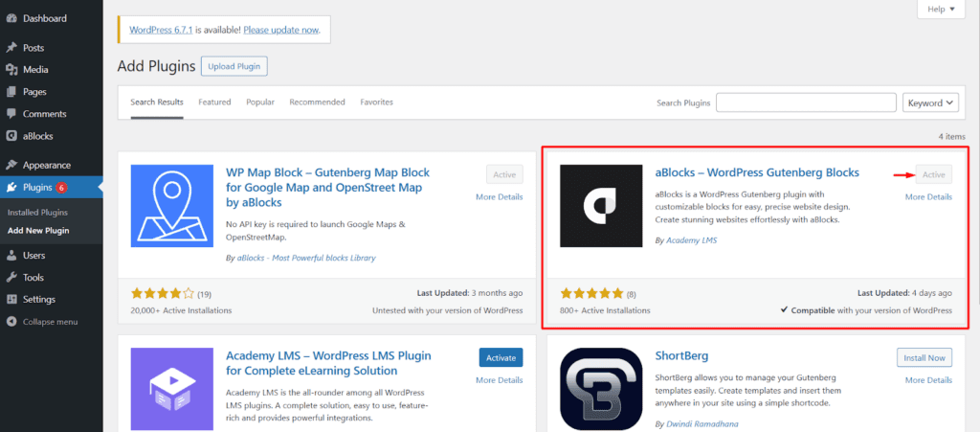Open WP Map Block plugin thumbnail
980x432 pixels.
pyautogui.click(x=172, y=206)
